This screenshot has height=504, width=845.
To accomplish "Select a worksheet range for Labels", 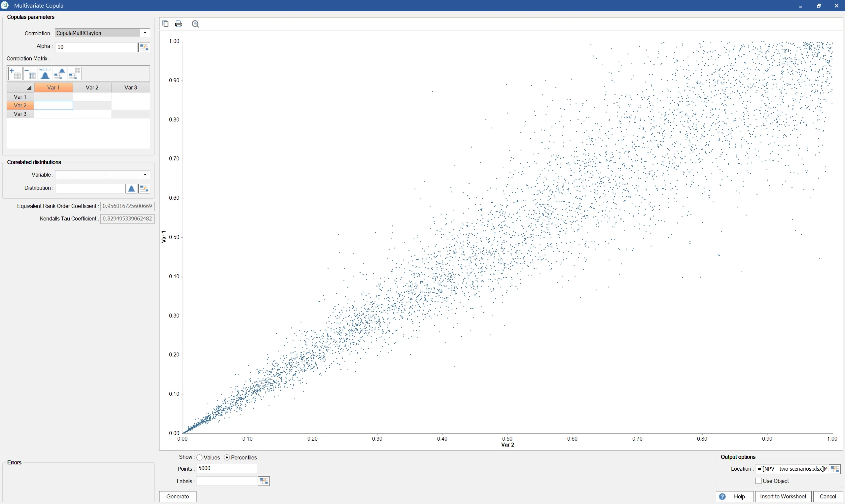I will point(264,481).
